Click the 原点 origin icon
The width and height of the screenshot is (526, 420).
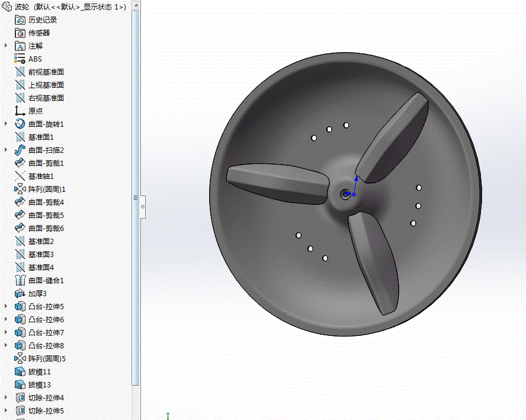pos(20,111)
